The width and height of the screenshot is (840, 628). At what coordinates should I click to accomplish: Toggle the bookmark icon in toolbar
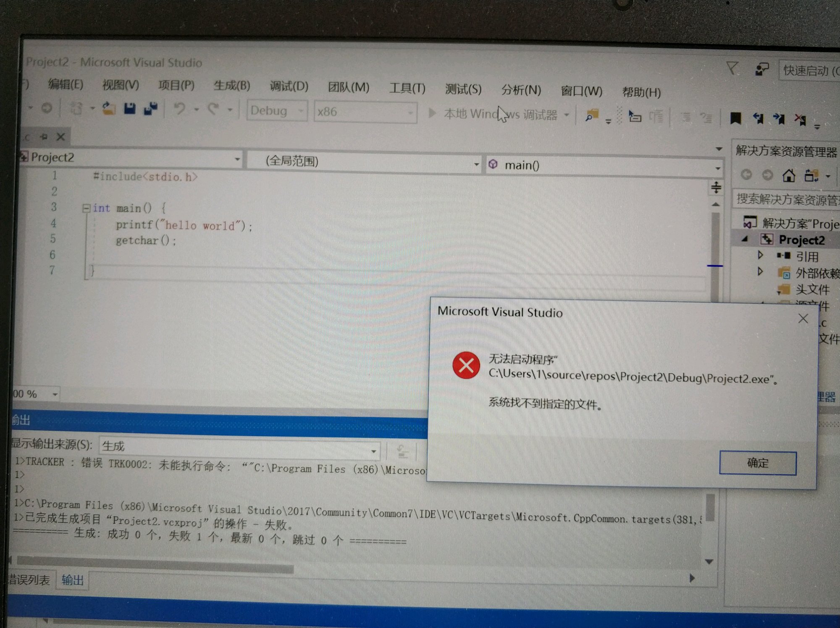[x=735, y=119]
